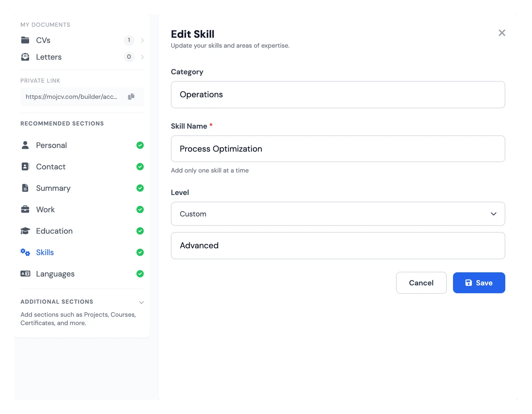Go to the Languages section
Screen dimensions: 532x414
[82, 274]
